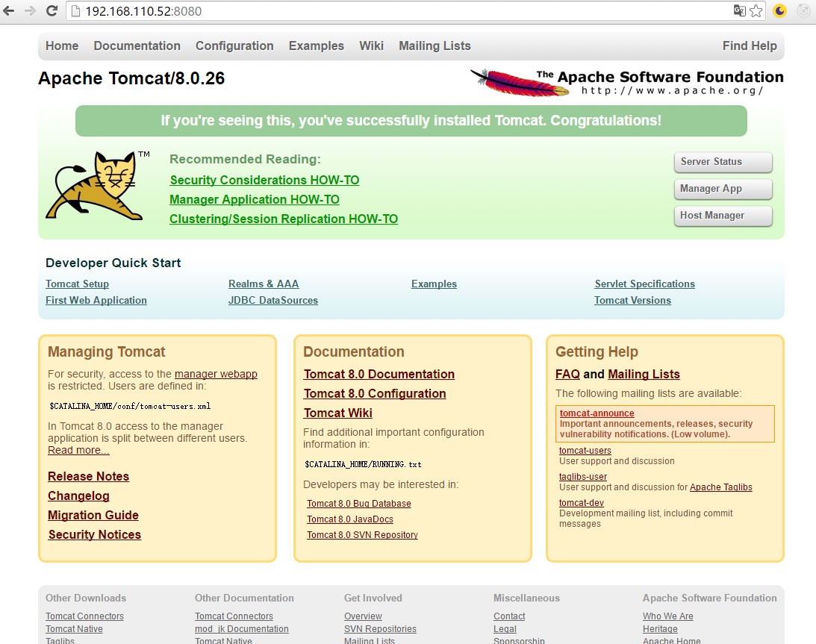The width and height of the screenshot is (816, 644).
Task: Click the Apache Software Foundation feather logo
Action: click(x=626, y=82)
